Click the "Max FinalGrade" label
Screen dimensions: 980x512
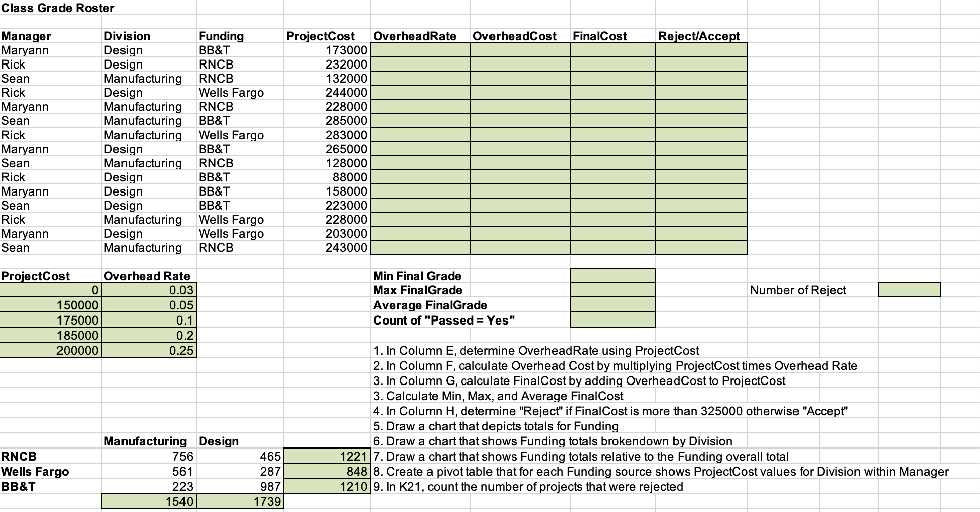coord(417,290)
